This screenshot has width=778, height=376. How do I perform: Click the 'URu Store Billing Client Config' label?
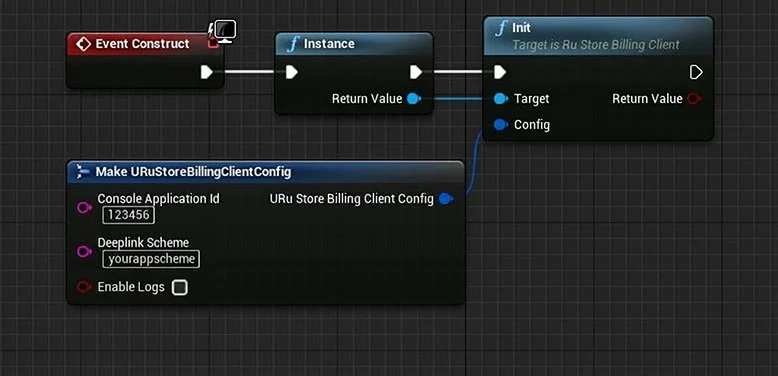pyautogui.click(x=352, y=199)
